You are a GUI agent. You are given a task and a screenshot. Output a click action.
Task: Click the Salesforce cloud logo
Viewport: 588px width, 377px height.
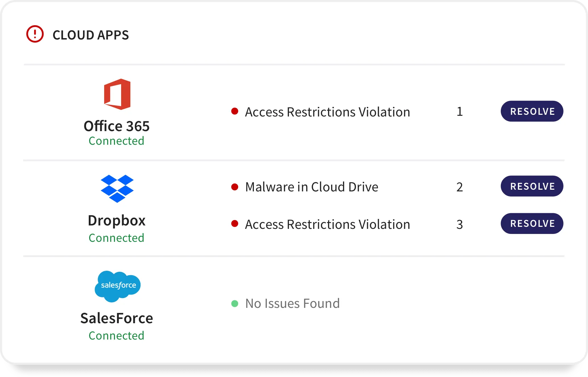click(x=117, y=286)
